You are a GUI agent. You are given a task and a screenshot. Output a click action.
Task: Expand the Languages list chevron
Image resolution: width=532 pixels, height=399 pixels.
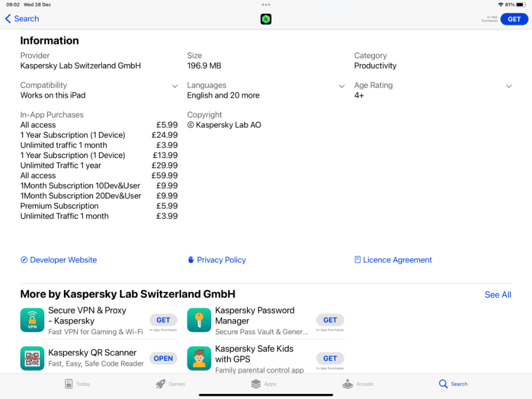tap(342, 86)
